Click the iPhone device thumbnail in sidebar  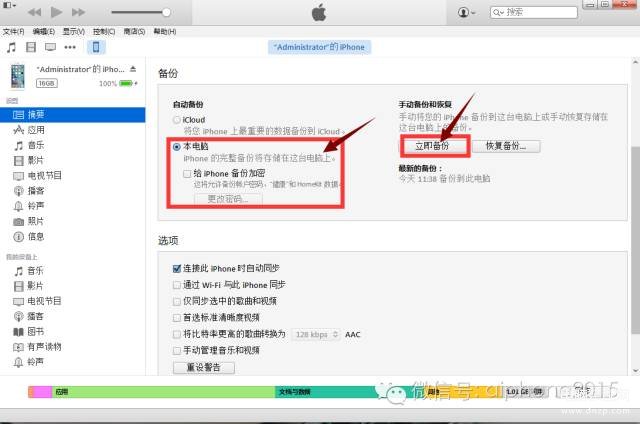(x=18, y=76)
